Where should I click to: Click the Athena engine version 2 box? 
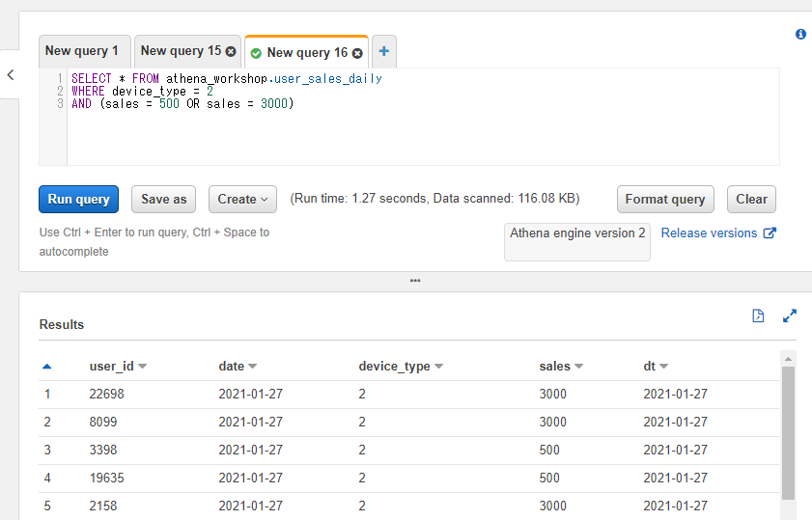click(x=577, y=241)
